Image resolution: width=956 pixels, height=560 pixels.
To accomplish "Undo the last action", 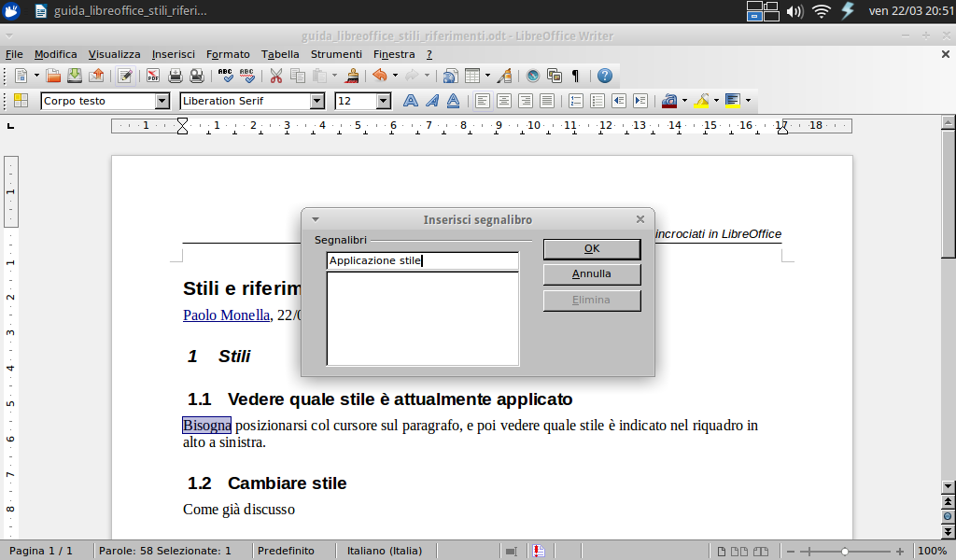I will click(380, 76).
